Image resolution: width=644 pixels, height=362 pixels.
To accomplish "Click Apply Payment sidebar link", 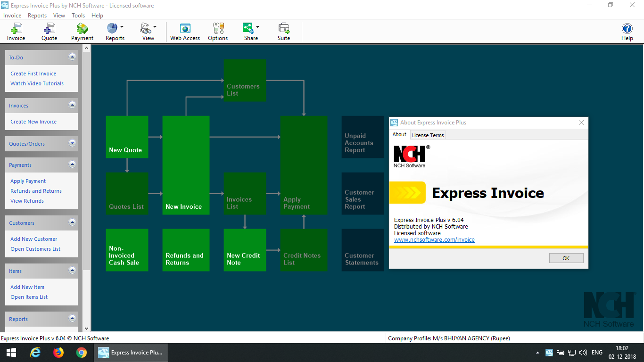I will (28, 181).
